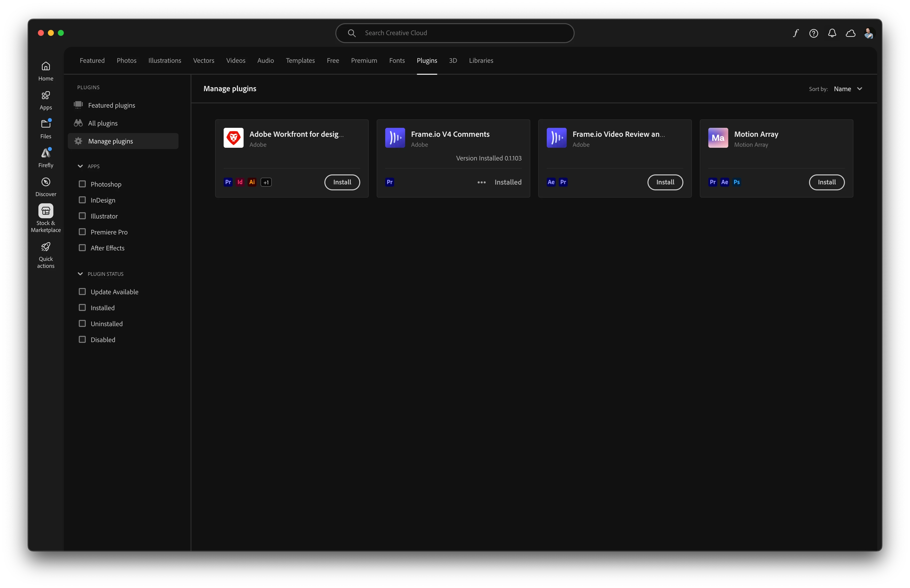Enable the Photoshop filter checkbox

click(x=82, y=184)
